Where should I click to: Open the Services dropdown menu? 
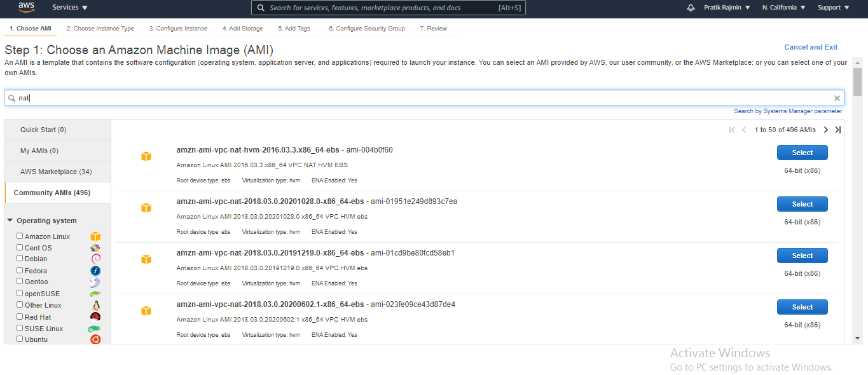[70, 8]
